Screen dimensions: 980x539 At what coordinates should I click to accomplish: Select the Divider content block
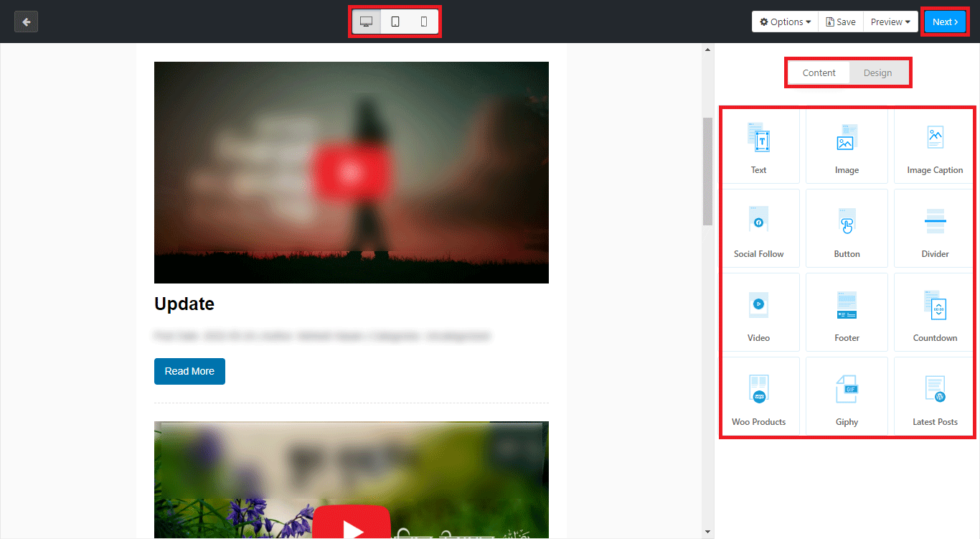point(934,228)
